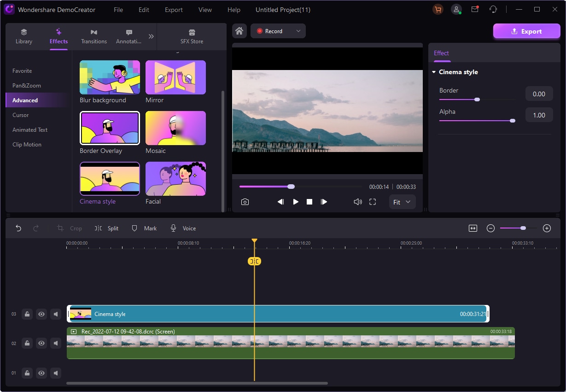
Task: Start a Voice recording
Action: point(183,228)
